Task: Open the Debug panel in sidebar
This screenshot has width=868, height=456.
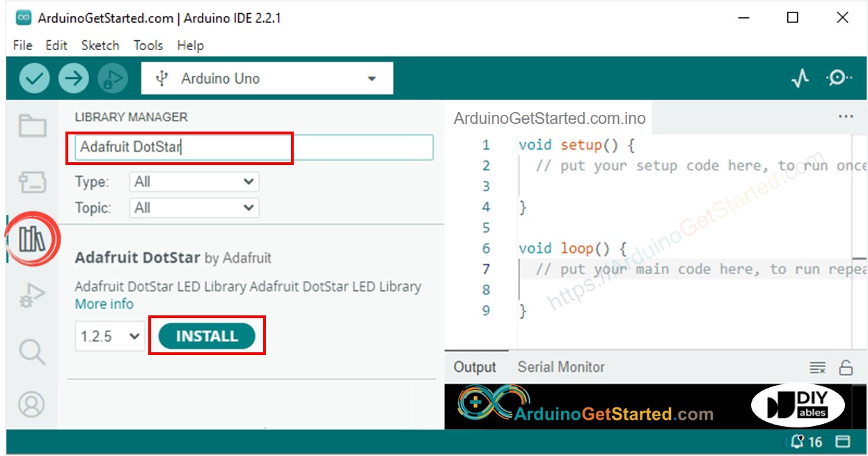Action: (32, 295)
